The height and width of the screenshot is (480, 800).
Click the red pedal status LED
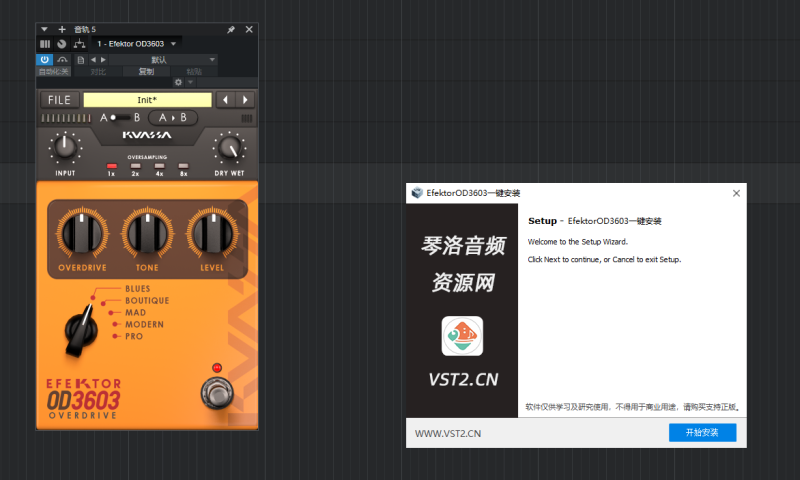coord(217,368)
